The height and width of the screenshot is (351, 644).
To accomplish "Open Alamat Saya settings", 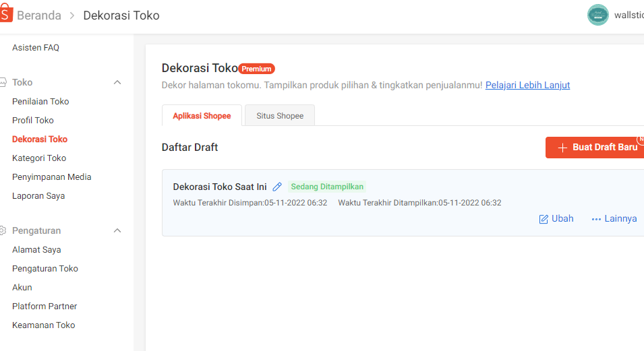I will click(36, 250).
